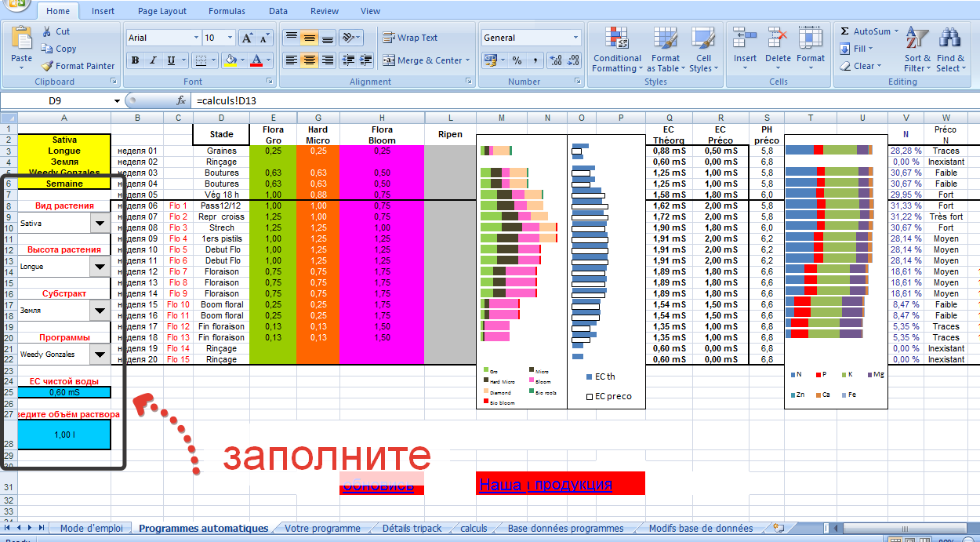Screen dimensions: 980x542
Task: Open the Sativa plant type dropdown
Action: [100, 223]
